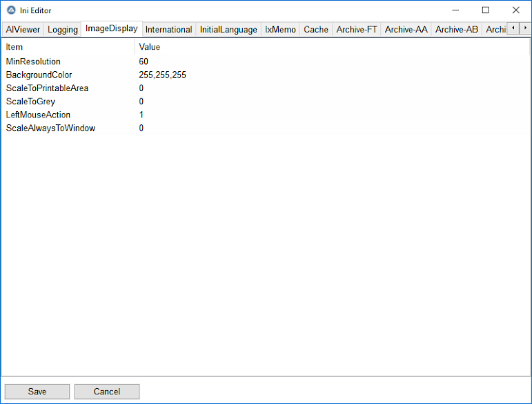
Task: Open the InitialLanguage tab
Action: coord(228,30)
